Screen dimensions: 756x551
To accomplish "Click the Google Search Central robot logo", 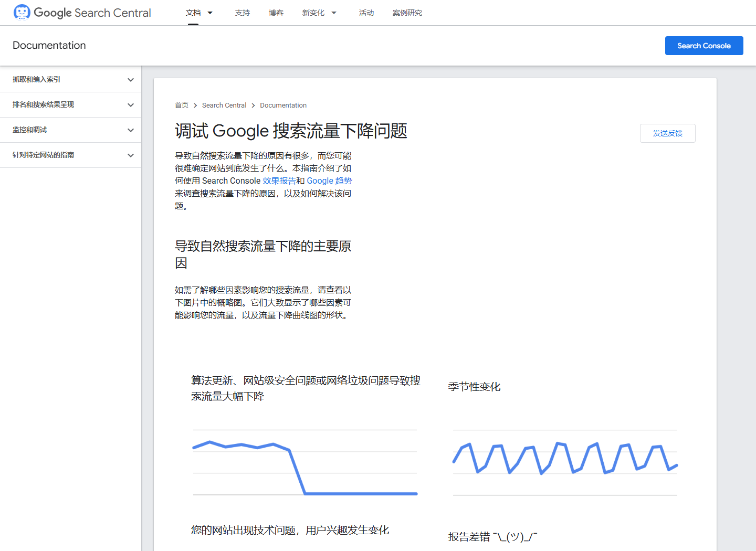I will tap(22, 12).
